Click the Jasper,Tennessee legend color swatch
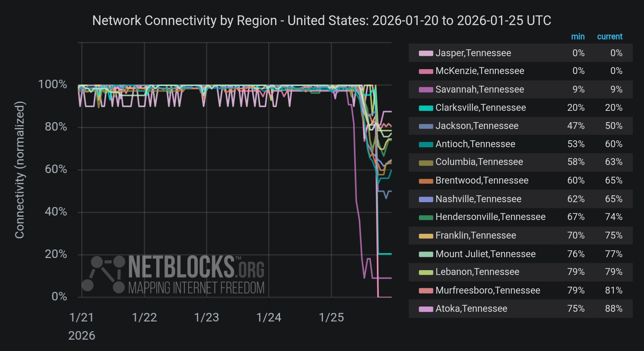Image resolution: width=644 pixels, height=351 pixels. [x=426, y=53]
